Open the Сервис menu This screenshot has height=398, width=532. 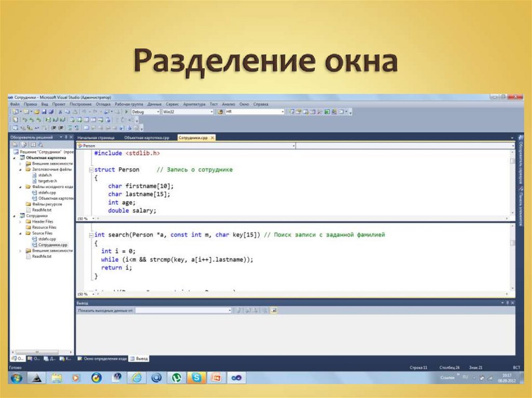[172, 104]
